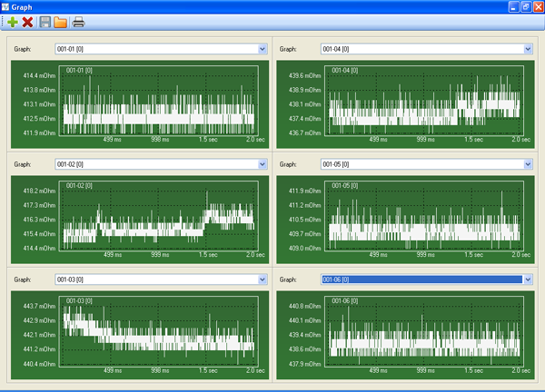Maximize the Graph window

(x=524, y=6)
